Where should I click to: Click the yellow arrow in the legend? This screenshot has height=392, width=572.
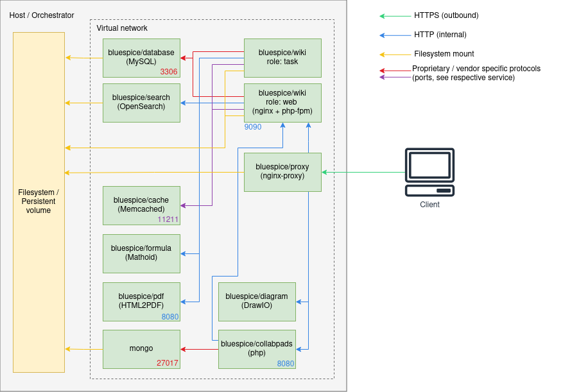tap(395, 55)
